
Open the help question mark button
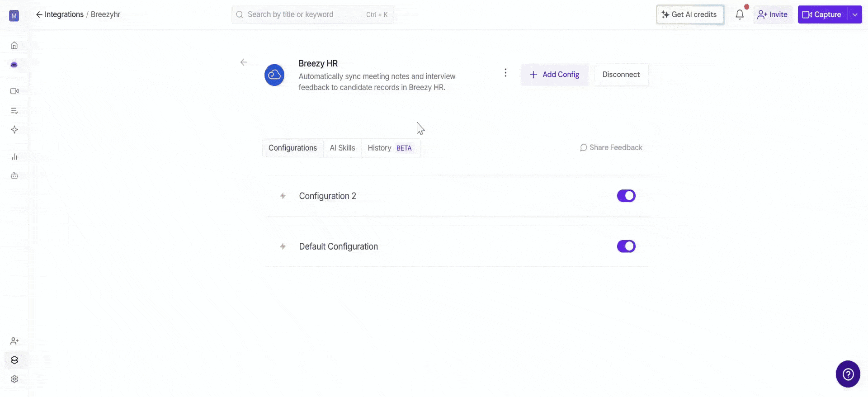[848, 374]
